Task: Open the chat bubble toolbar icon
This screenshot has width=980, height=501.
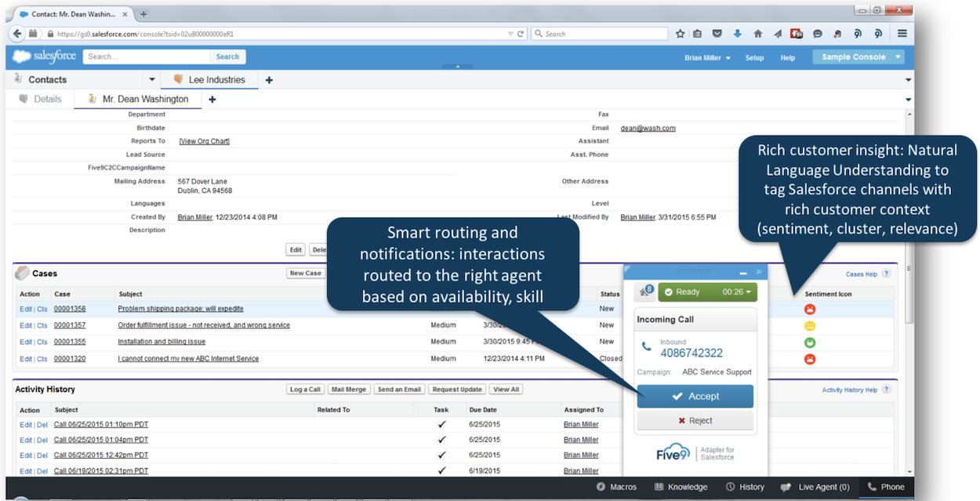Action: coord(818,34)
